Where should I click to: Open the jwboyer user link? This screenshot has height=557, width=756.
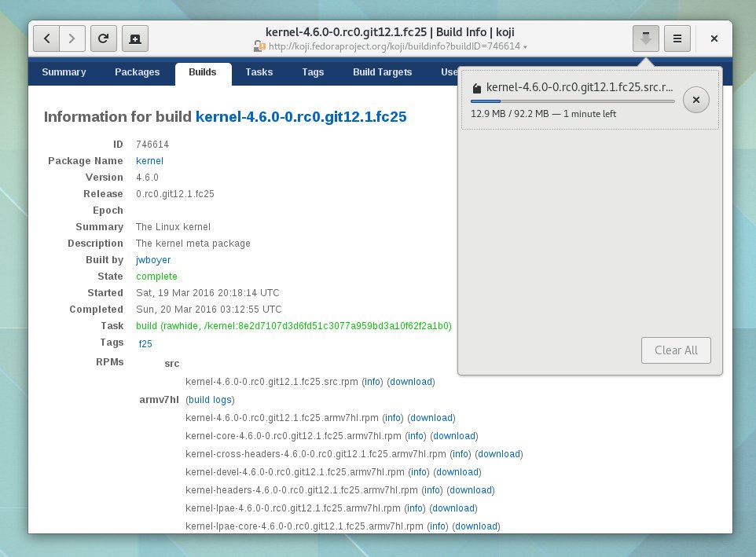click(153, 260)
